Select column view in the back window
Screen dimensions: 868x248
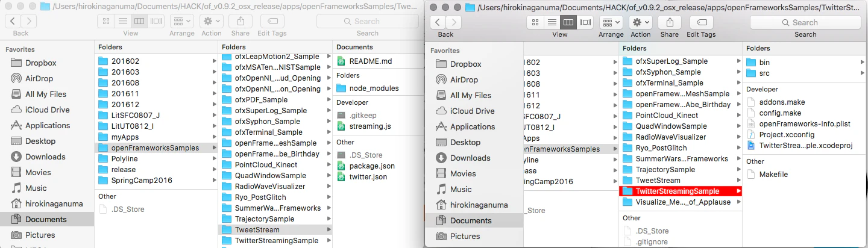coord(139,21)
